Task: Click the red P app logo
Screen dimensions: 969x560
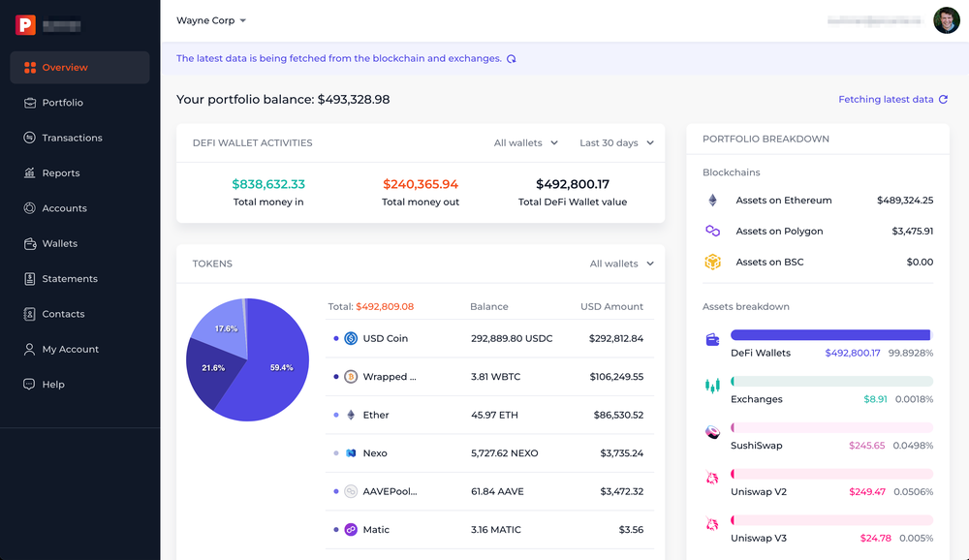Action: point(25,25)
